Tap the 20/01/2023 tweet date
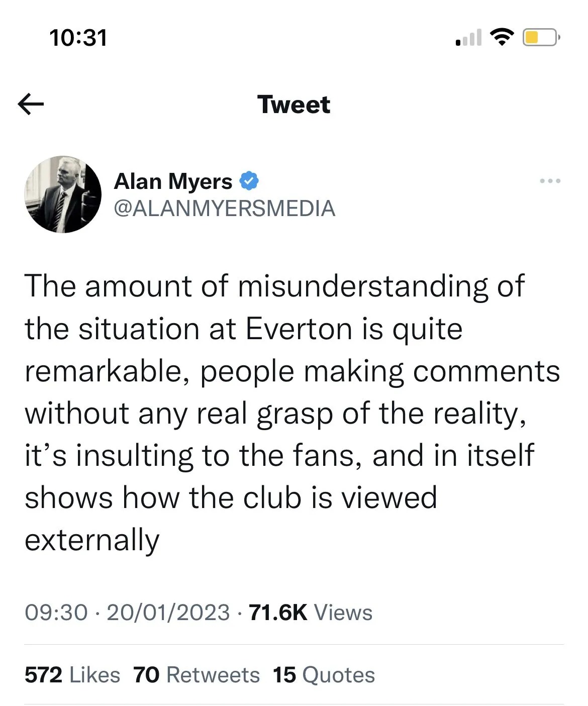 (168, 613)
